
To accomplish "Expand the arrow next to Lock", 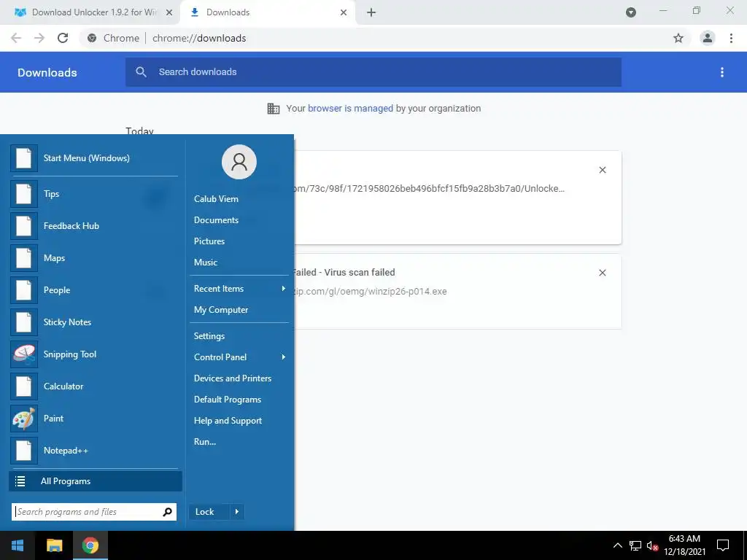I will tap(237, 512).
